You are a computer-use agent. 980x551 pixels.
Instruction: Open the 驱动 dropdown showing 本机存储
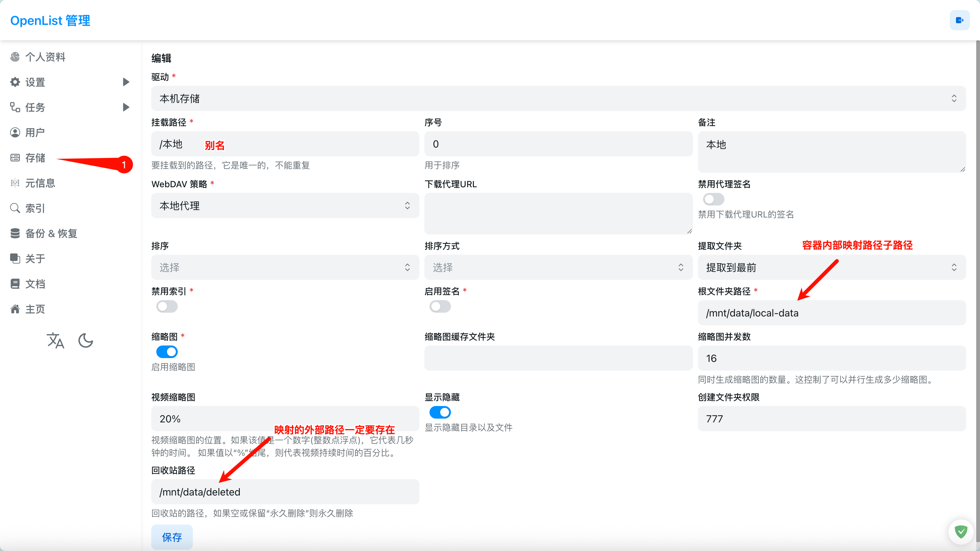(558, 99)
